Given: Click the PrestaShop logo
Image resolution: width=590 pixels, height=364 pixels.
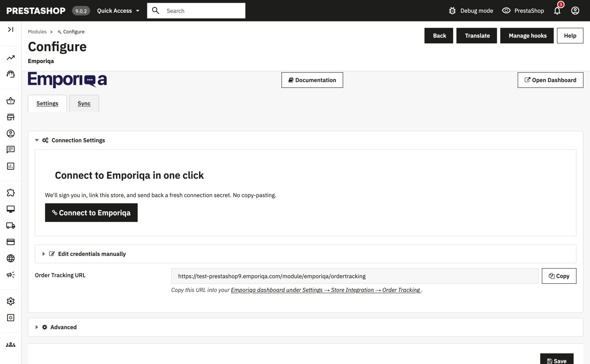Looking at the screenshot, I should [36, 11].
